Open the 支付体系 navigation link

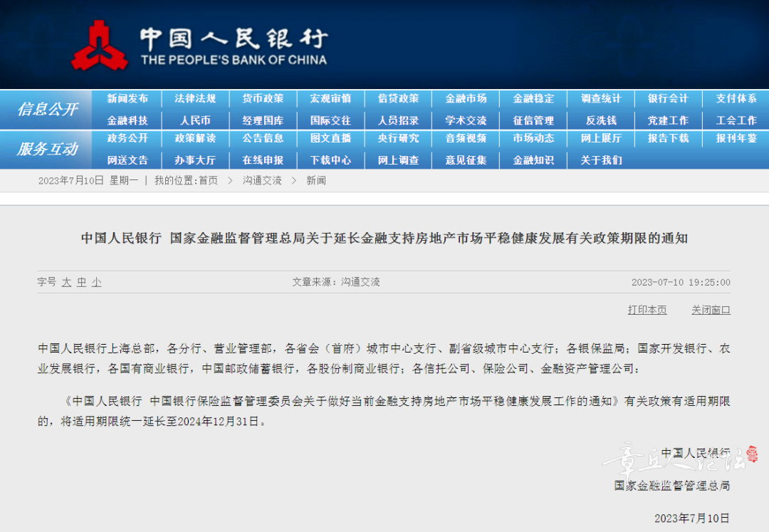pos(736,99)
